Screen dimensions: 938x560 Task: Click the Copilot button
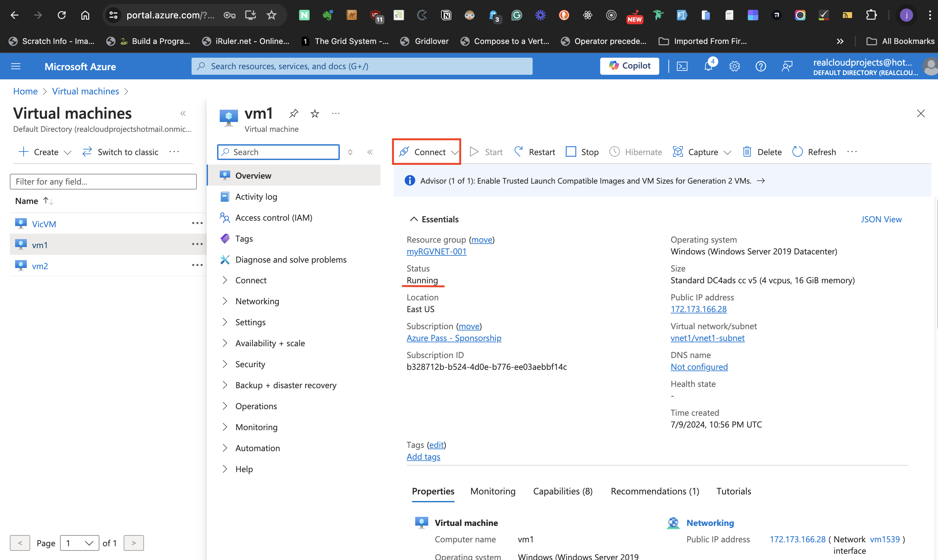point(629,66)
